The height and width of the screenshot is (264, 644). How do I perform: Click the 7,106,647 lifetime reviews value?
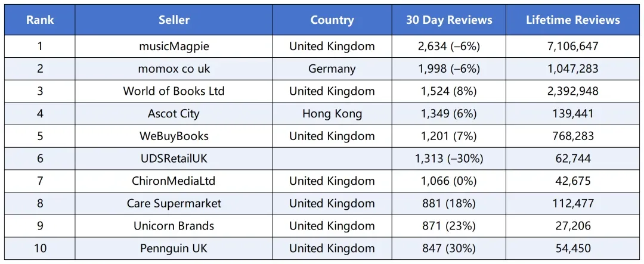(x=573, y=46)
